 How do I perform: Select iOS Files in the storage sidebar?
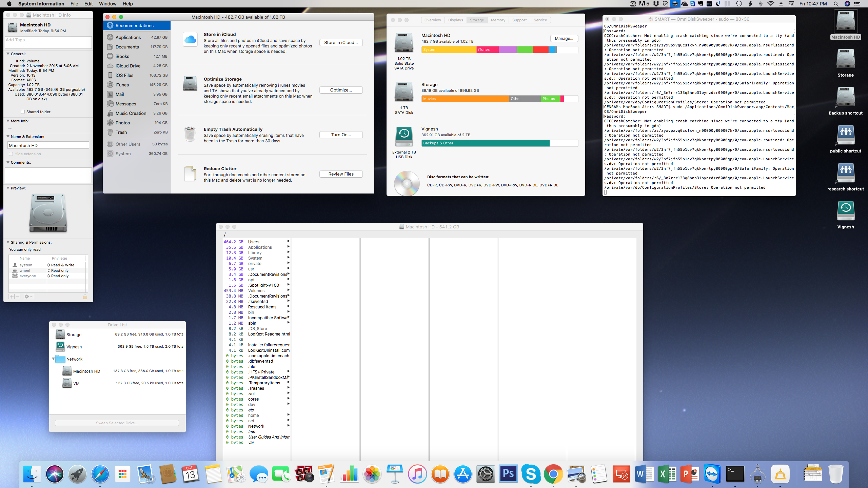click(x=137, y=75)
